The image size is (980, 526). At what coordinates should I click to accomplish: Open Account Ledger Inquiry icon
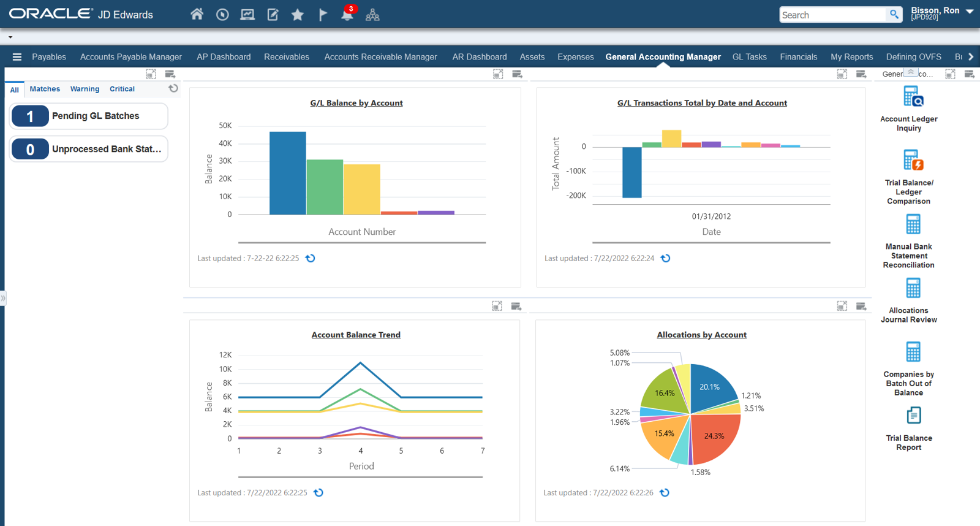(x=913, y=97)
